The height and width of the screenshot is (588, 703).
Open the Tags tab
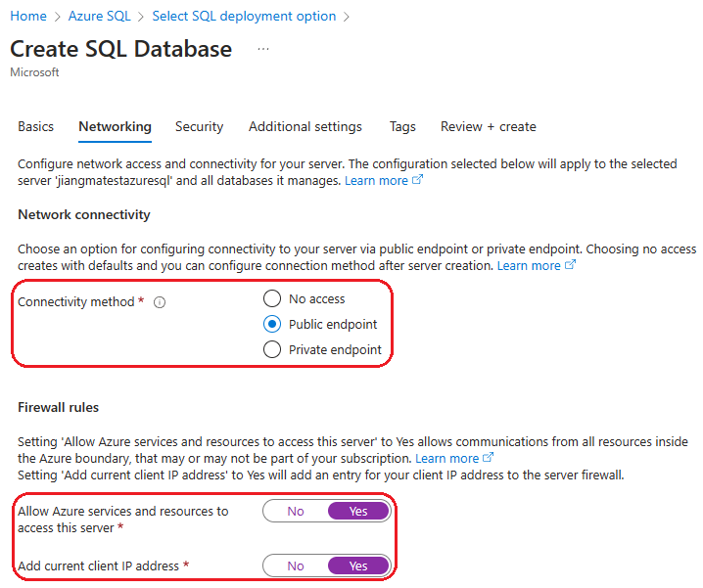click(x=402, y=126)
